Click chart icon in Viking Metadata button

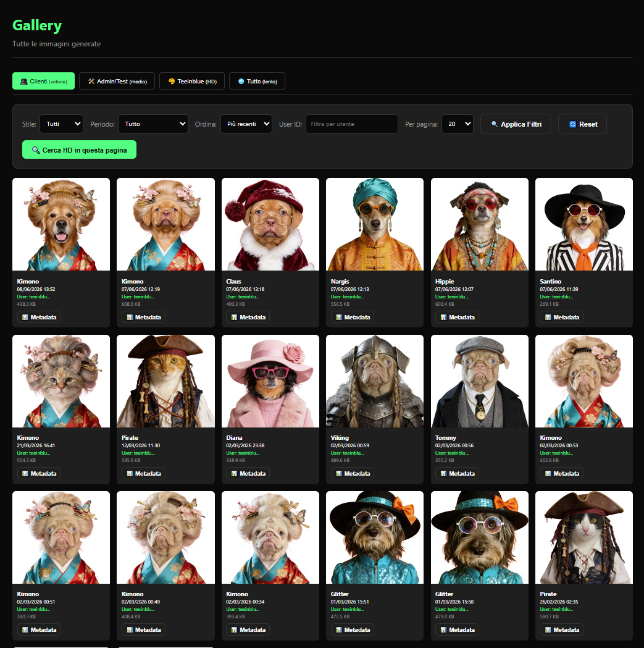coord(339,474)
